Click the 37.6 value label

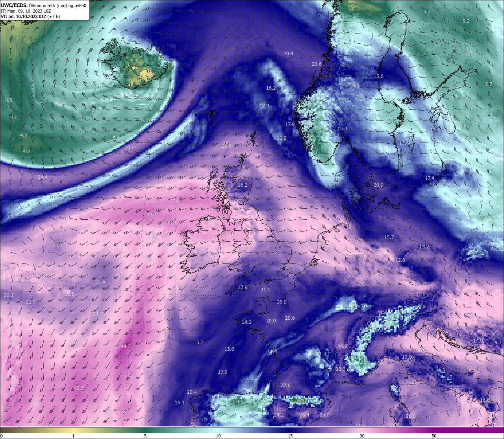tap(174, 201)
